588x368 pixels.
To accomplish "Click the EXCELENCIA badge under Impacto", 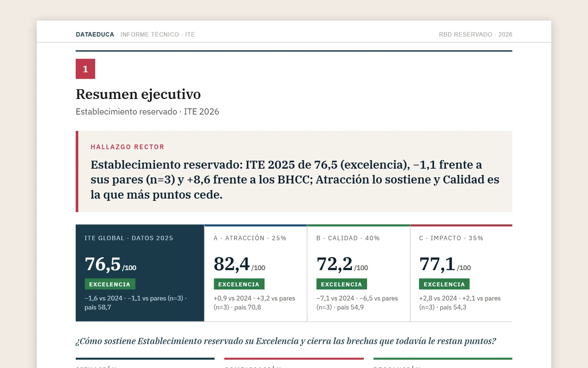I will [444, 284].
